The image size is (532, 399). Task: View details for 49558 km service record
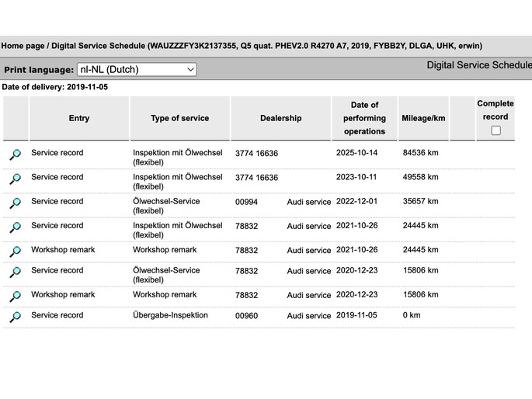pyautogui.click(x=16, y=179)
